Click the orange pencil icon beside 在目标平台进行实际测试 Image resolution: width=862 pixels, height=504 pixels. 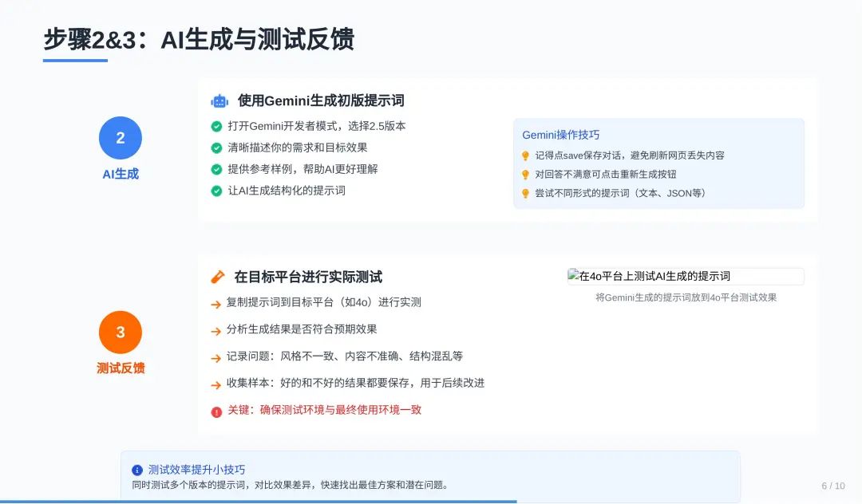click(x=218, y=277)
